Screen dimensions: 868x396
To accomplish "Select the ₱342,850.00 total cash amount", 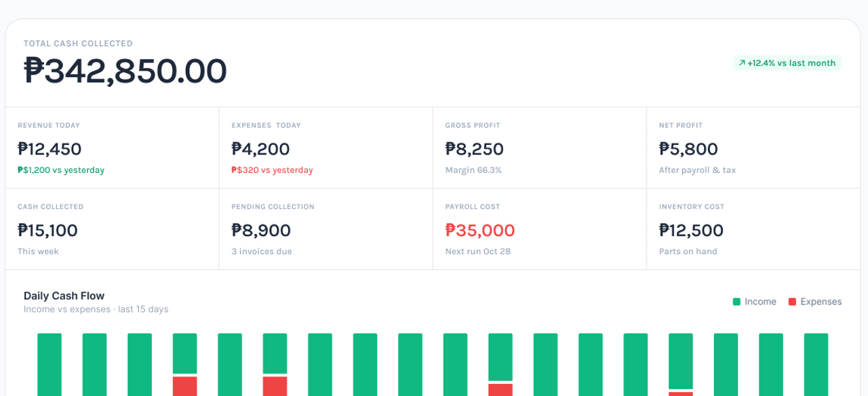I will (x=125, y=71).
